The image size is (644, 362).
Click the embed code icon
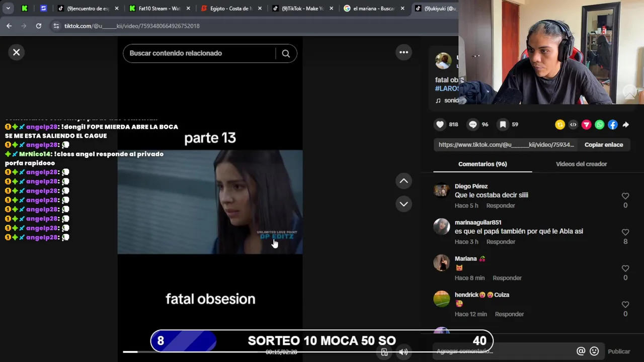tap(573, 125)
